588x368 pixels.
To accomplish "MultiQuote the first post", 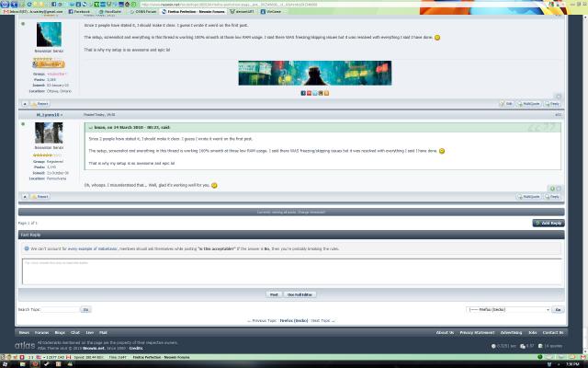I will (528, 104).
